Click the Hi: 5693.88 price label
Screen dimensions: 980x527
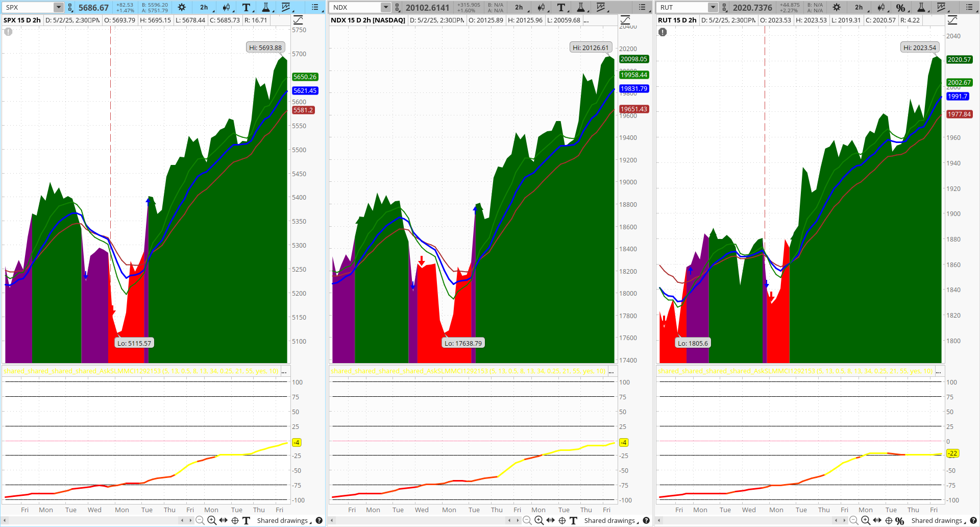coord(265,47)
